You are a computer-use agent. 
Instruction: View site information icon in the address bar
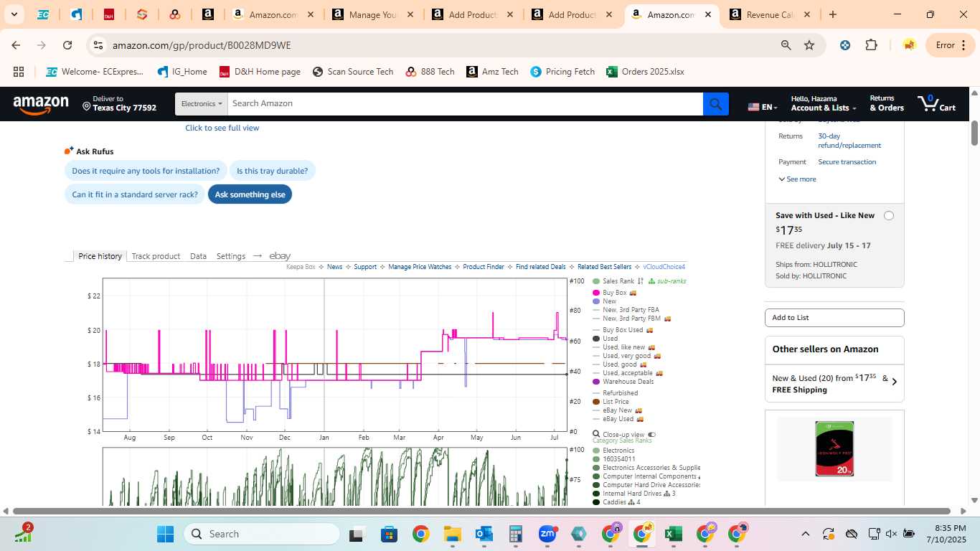coord(98,45)
